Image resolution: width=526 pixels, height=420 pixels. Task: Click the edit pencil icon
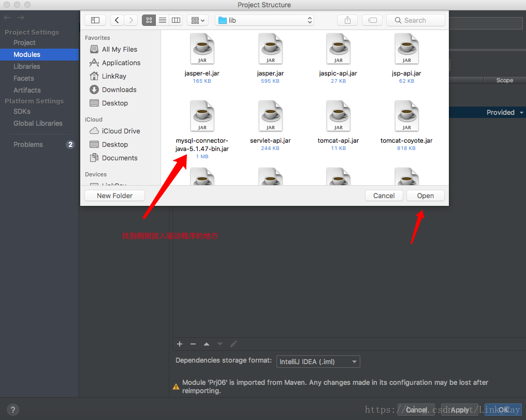click(234, 344)
